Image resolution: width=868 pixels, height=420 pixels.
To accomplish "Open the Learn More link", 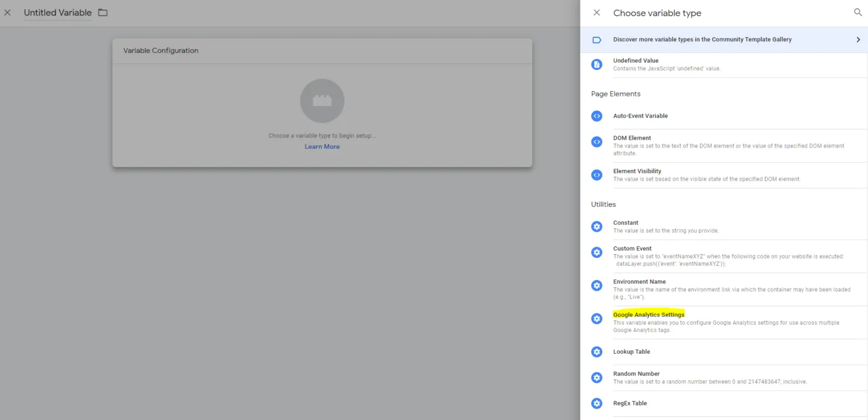I will [322, 146].
